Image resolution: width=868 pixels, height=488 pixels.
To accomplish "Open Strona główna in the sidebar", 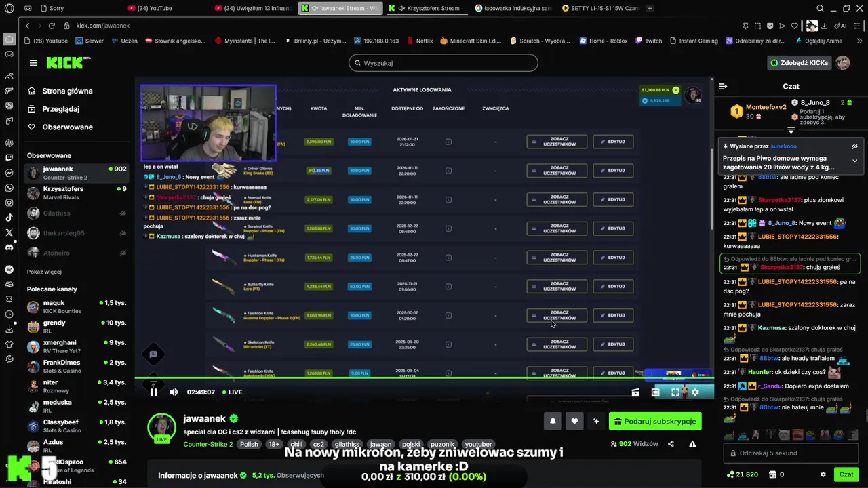I will (67, 91).
